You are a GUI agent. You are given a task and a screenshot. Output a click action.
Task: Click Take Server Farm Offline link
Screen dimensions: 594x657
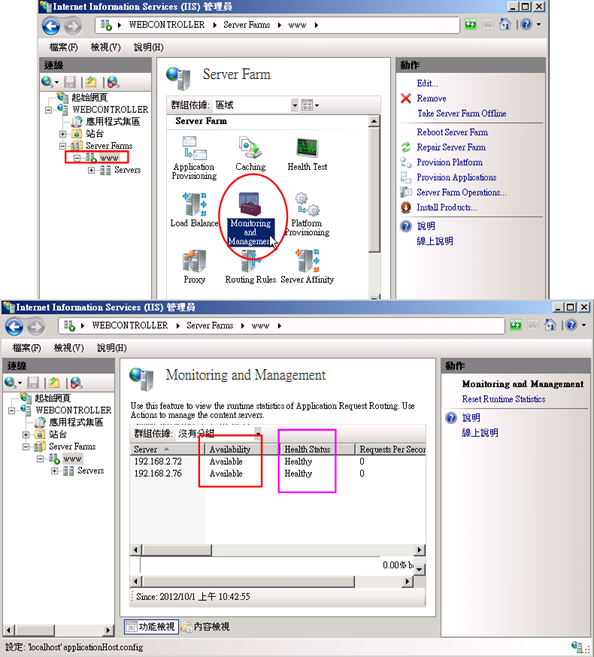(462, 114)
